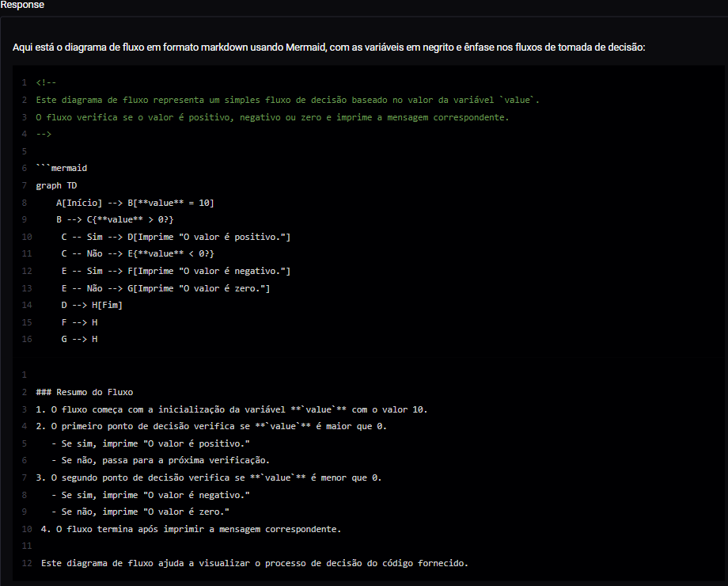
Task: Click the 'graph TD' line
Action: tap(56, 185)
